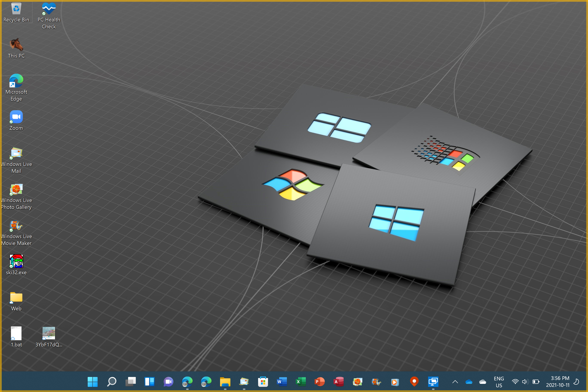The height and width of the screenshot is (392, 588).
Task: Open the blue OneDrive tray icon
Action: (x=469, y=382)
